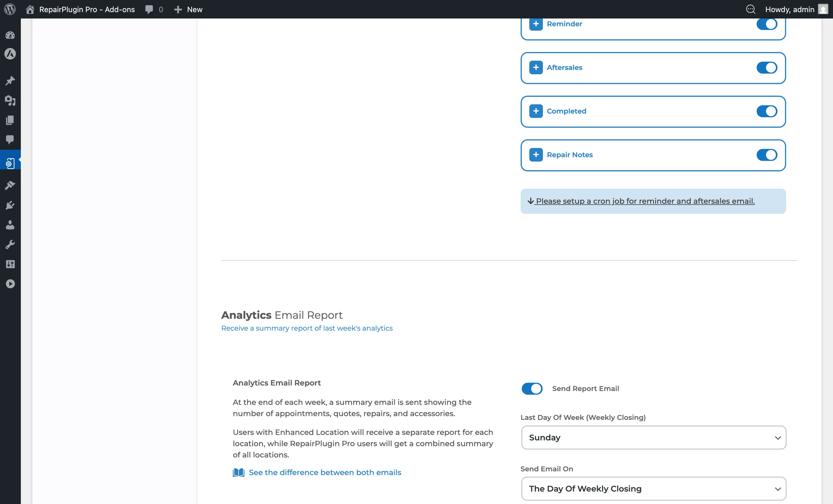
Task: Click New in the admin bar
Action: [188, 9]
